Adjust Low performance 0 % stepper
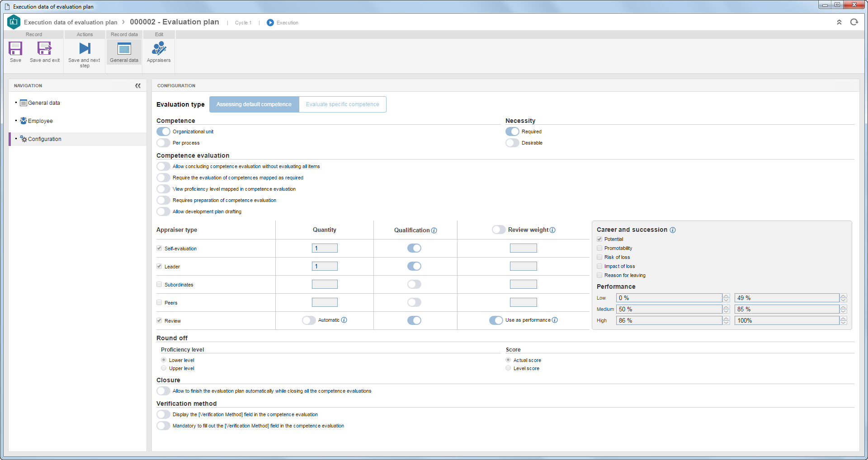868x460 pixels. click(x=726, y=298)
